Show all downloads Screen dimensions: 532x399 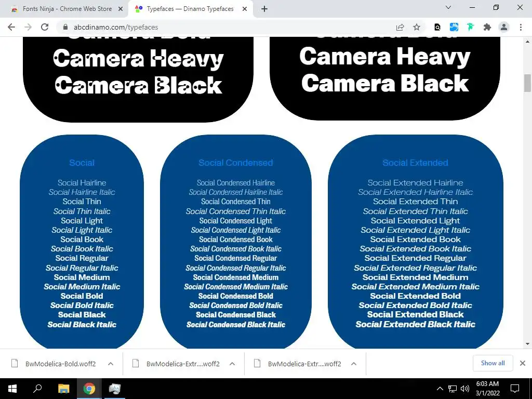pos(493,363)
